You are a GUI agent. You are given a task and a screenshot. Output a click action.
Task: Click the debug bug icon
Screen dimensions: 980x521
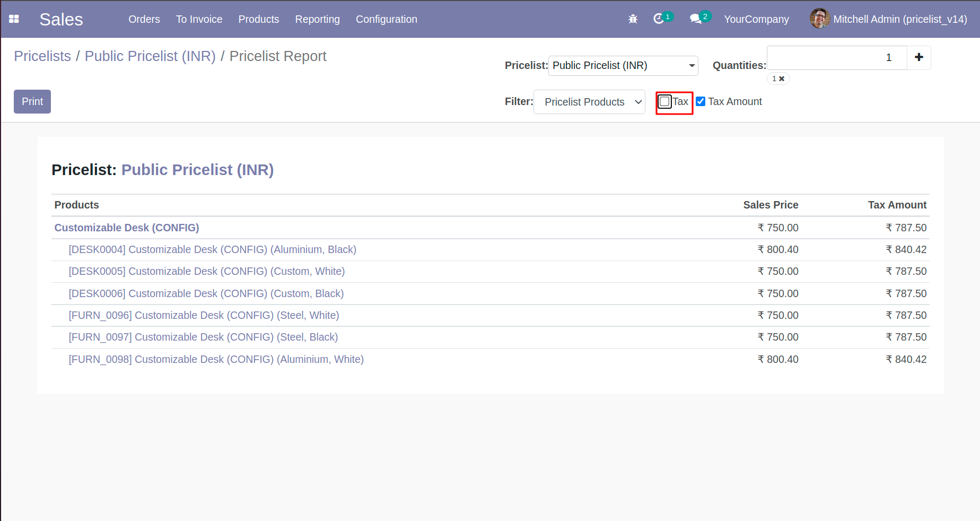(x=633, y=19)
